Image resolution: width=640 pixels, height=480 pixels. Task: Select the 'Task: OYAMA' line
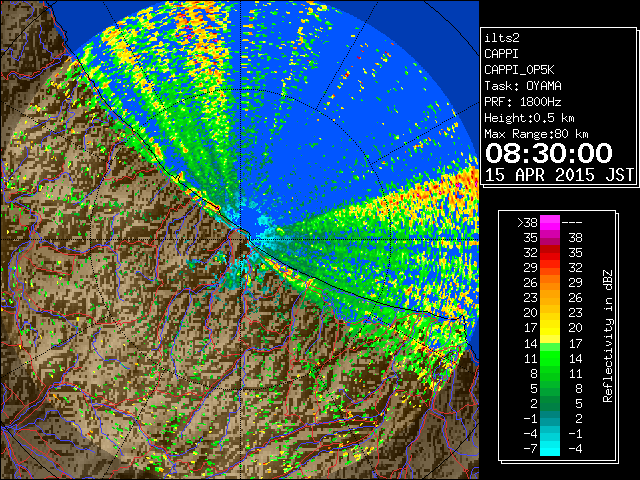pos(523,86)
